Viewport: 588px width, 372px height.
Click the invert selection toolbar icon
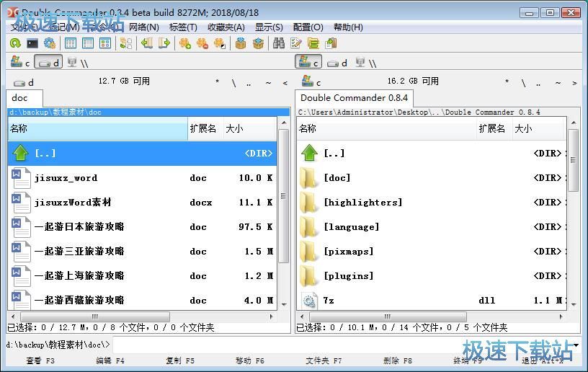pyautogui.click(x=219, y=43)
